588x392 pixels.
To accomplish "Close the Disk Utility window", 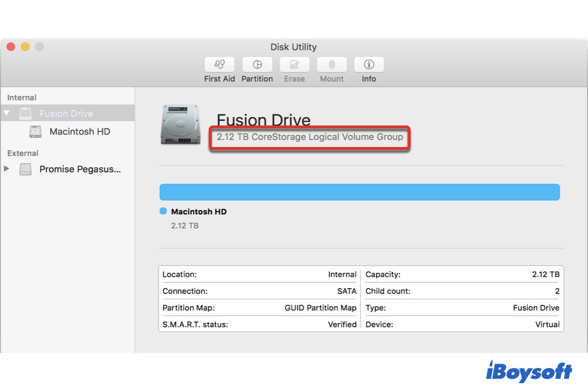I will (x=11, y=47).
